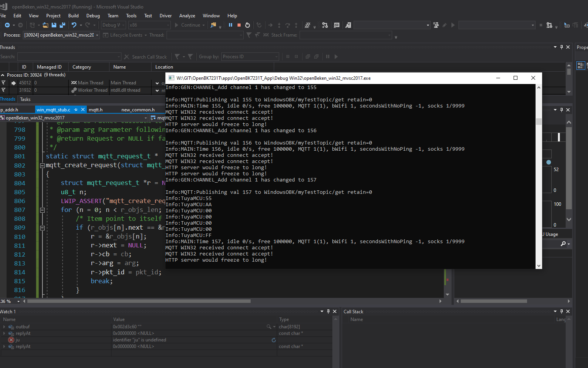Collapse the Process ID 30924 thread group

point(3,75)
